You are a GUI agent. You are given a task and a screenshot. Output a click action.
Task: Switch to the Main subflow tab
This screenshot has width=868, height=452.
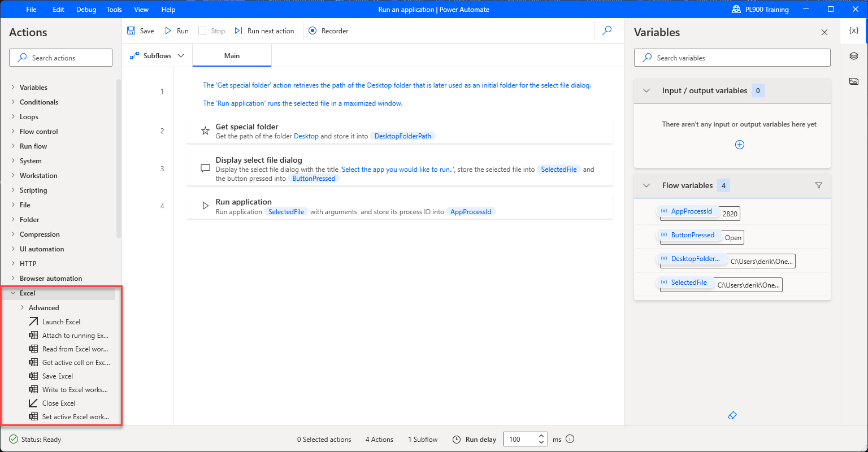click(x=232, y=56)
